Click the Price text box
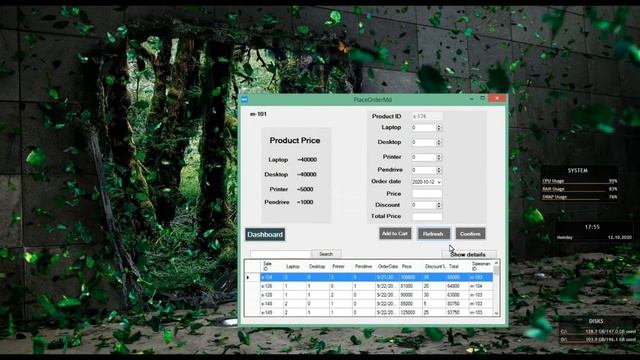Image resolution: width=640 pixels, height=360 pixels. [427, 194]
